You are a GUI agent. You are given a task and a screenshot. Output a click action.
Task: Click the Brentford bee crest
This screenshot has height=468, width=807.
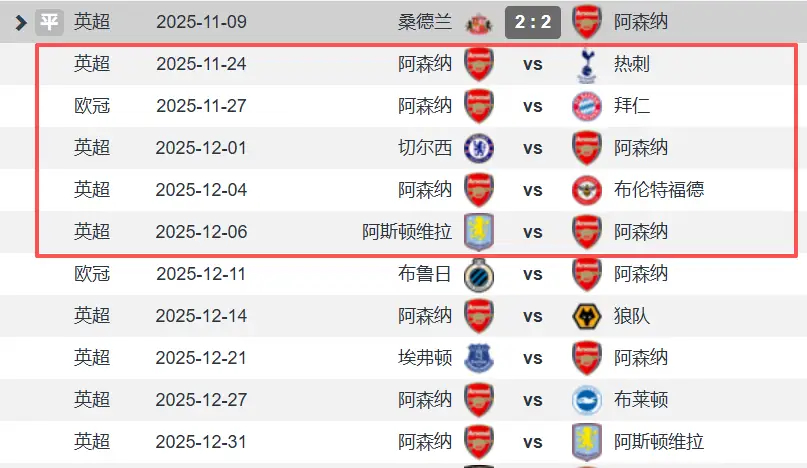(x=587, y=190)
